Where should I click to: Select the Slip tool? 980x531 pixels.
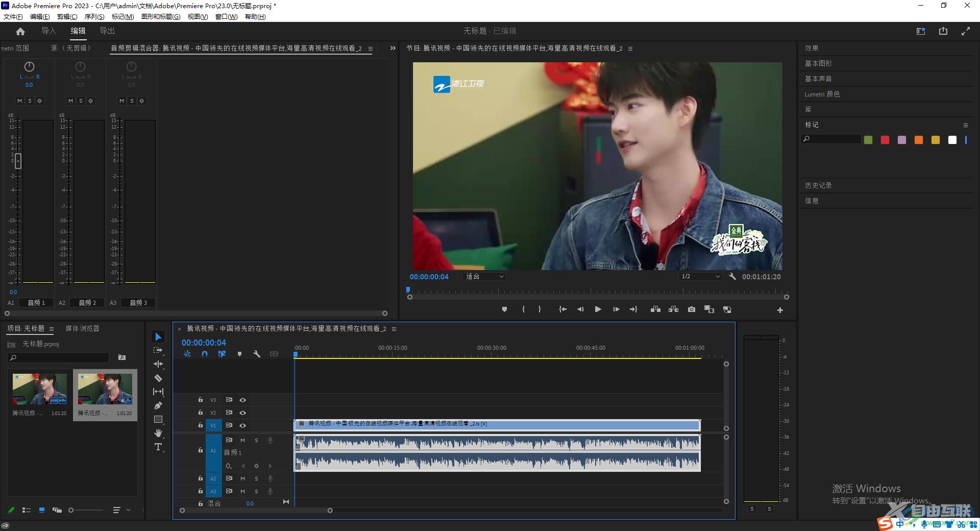(x=158, y=392)
